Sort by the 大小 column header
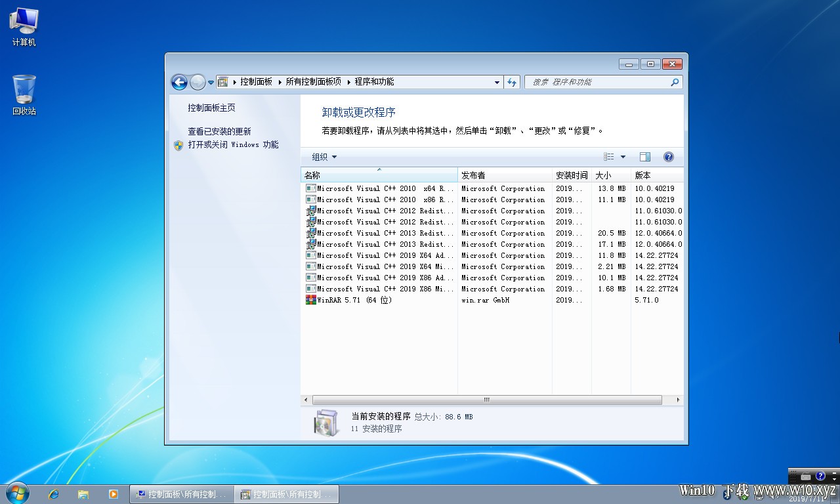 (x=611, y=175)
